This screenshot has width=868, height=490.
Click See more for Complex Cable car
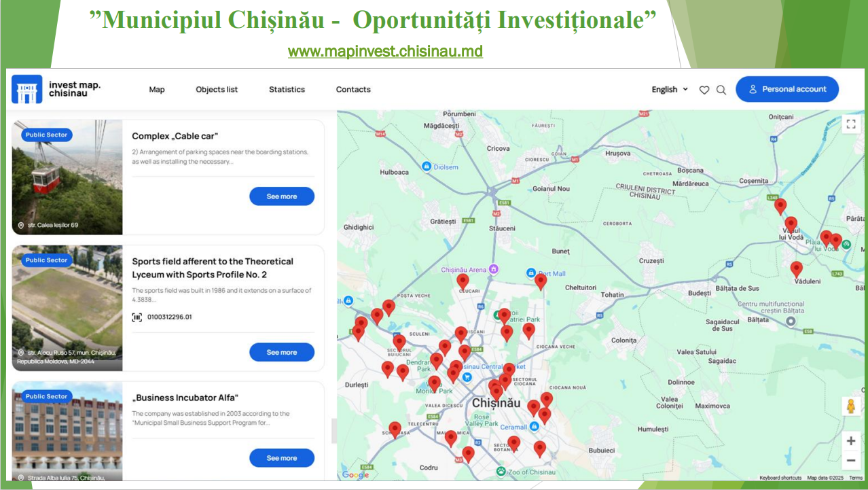pyautogui.click(x=282, y=196)
